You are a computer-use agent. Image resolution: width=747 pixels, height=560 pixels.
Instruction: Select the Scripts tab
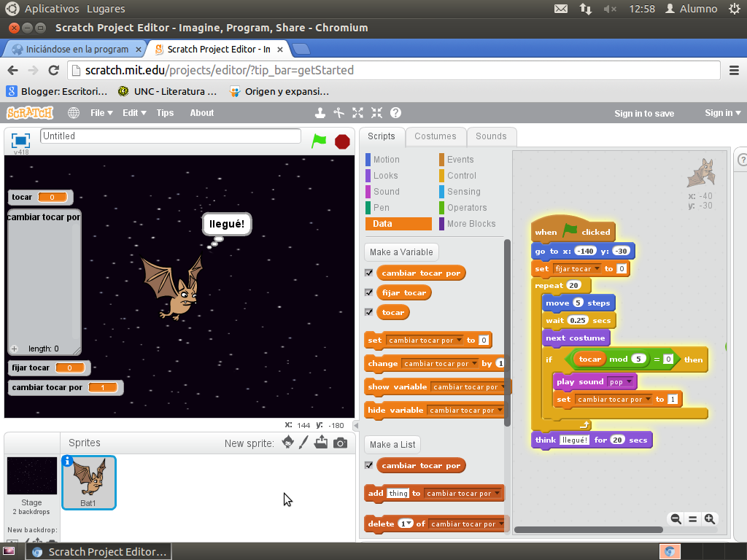[381, 136]
